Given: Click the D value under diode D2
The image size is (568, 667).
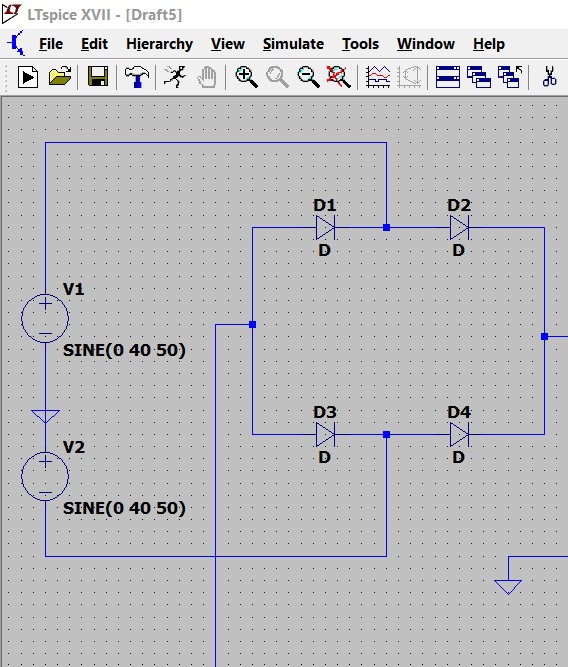Looking at the screenshot, I should point(458,250).
